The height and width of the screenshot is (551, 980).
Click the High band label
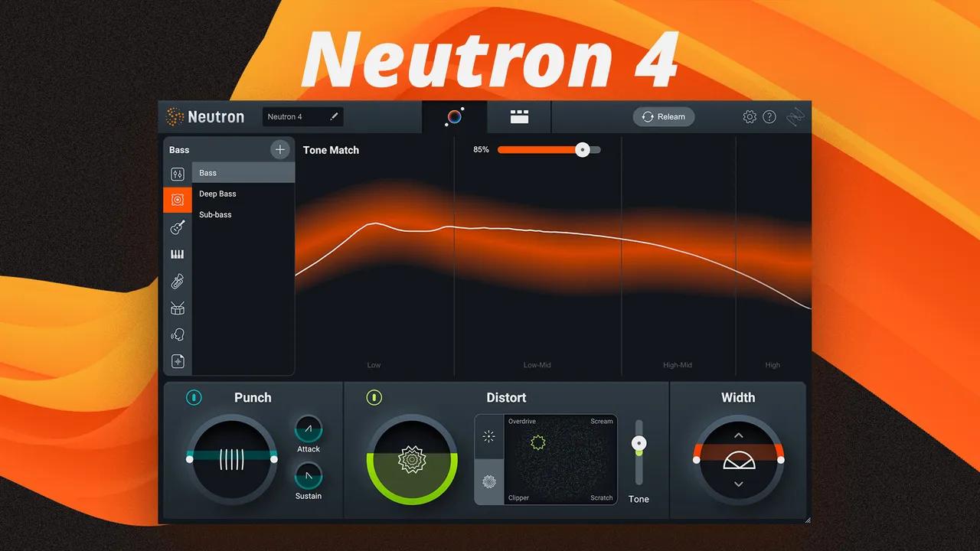(x=773, y=365)
